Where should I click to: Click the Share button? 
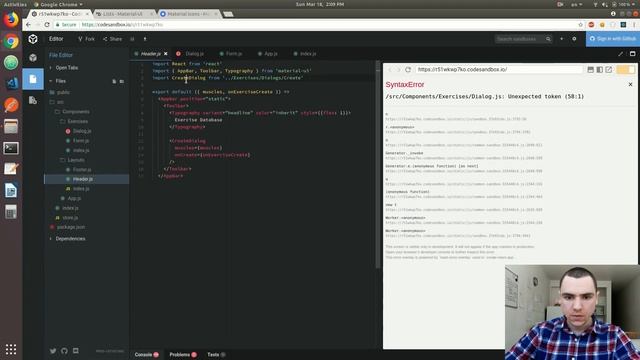(112, 39)
